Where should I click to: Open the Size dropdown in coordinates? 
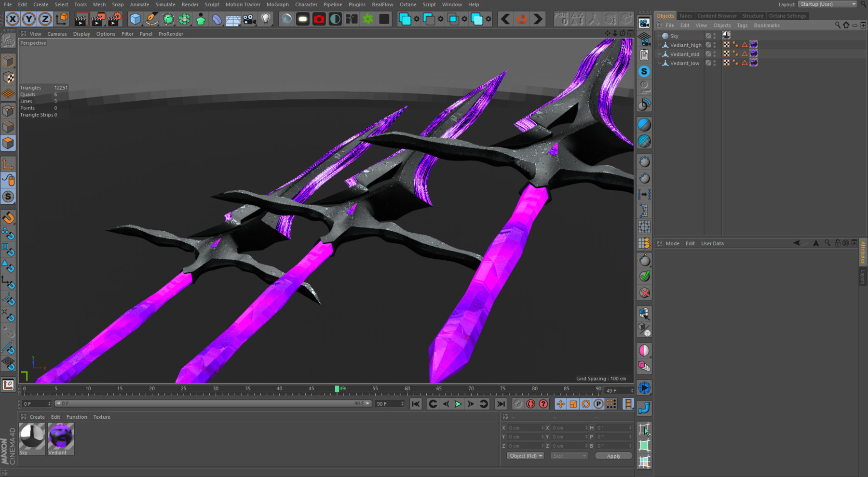click(x=569, y=456)
